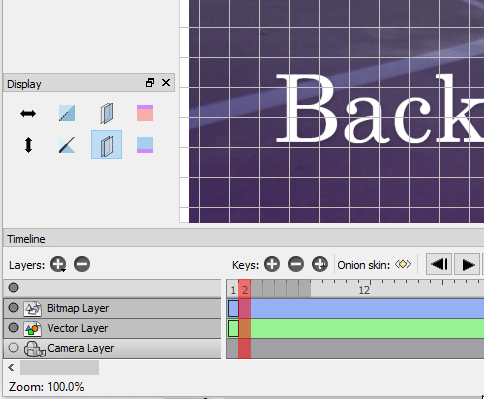Float the Display panel
Image resolution: width=484 pixels, height=399 pixels.
coord(150,83)
